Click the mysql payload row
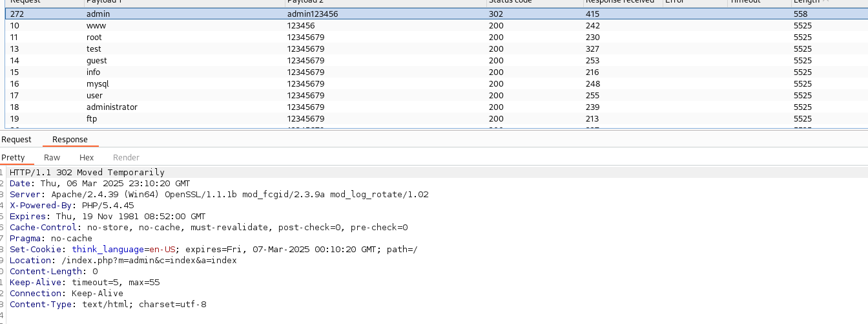The width and height of the screenshot is (868, 324). pos(98,84)
